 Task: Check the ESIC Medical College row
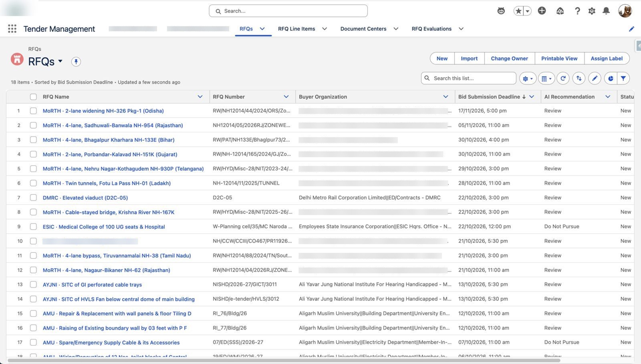coord(33,227)
